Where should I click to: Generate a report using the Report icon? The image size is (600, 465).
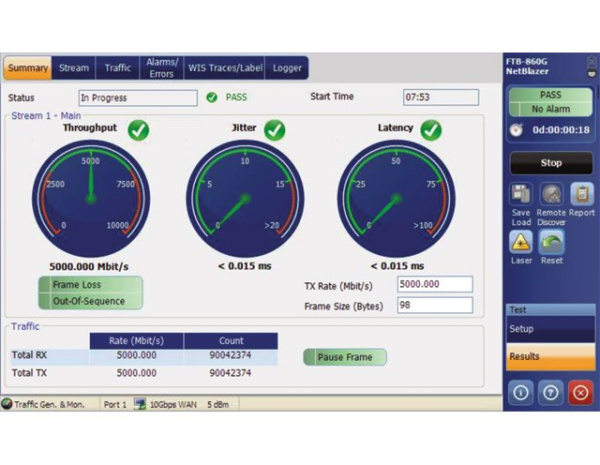click(582, 194)
